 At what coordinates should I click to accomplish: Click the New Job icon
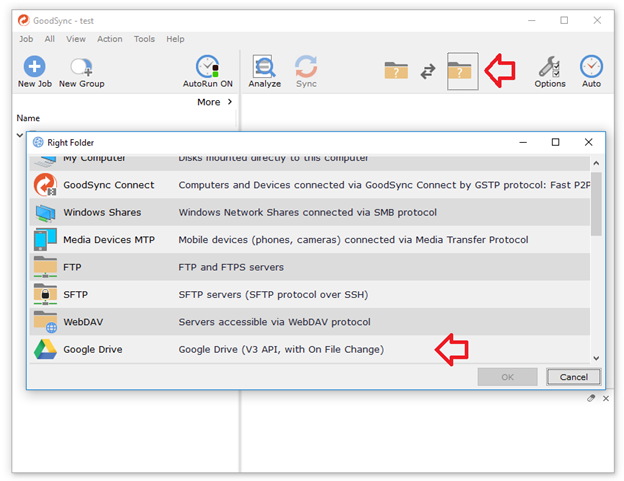coord(34,68)
